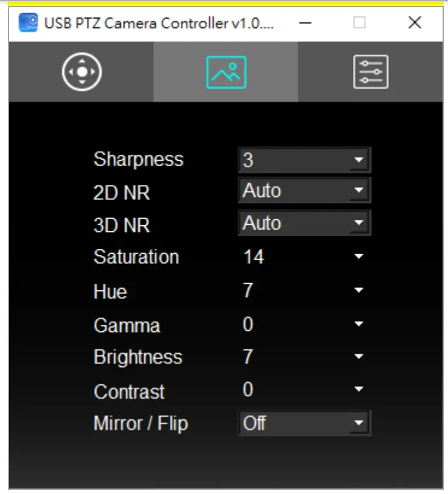This screenshot has width=448, height=494.
Task: Open the Sharpness dropdown
Action: 359,160
